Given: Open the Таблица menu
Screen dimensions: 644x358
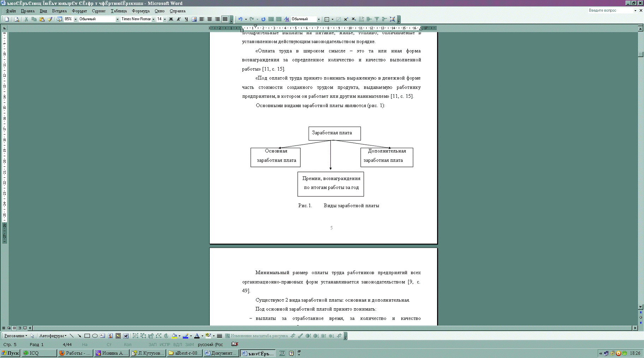Looking at the screenshot, I should [x=119, y=11].
